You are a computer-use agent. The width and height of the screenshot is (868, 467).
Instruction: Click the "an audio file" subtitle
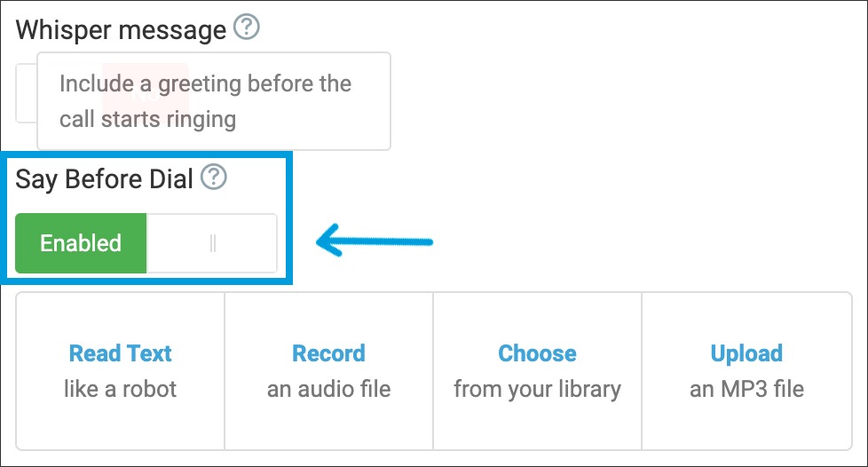pos(328,389)
